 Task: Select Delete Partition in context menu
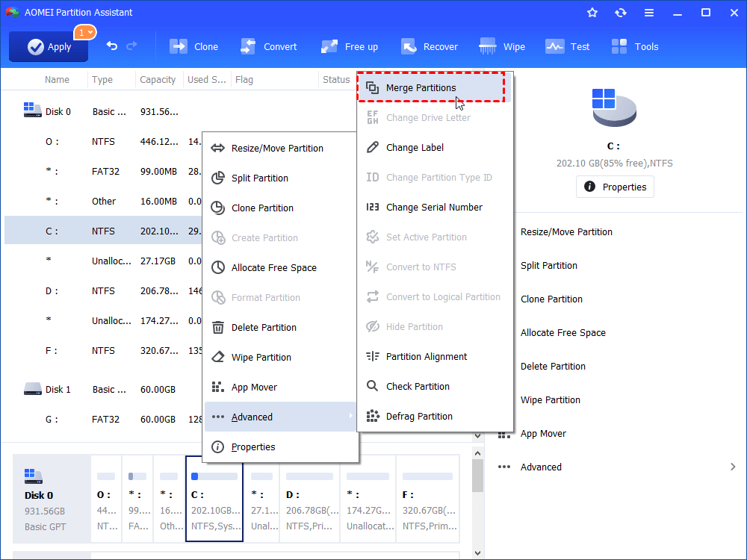[x=280, y=328]
